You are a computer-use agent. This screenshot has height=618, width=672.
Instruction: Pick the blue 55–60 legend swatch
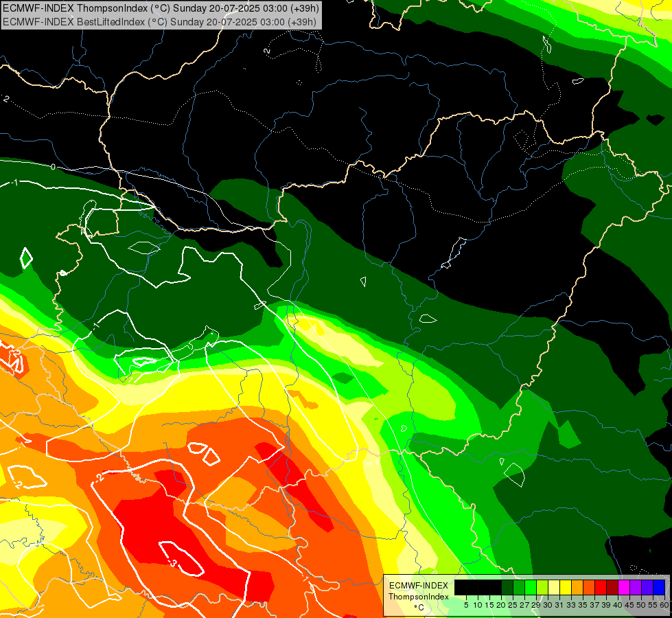pos(659,587)
